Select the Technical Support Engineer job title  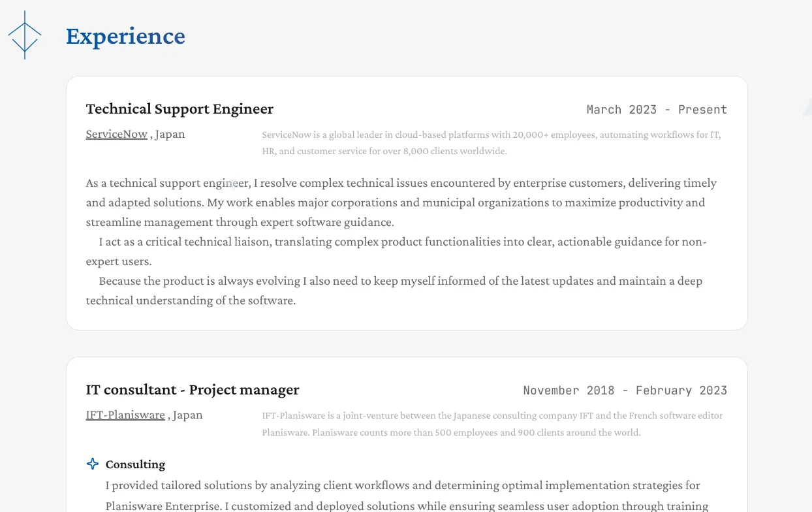coord(180,109)
